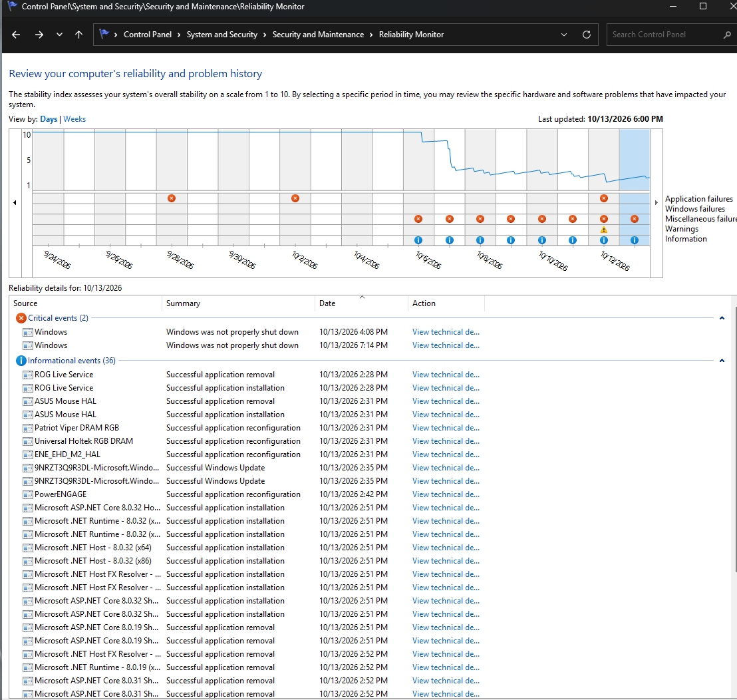View technical details for 7:14 PM shutdown
The image size is (737, 700).
click(446, 345)
